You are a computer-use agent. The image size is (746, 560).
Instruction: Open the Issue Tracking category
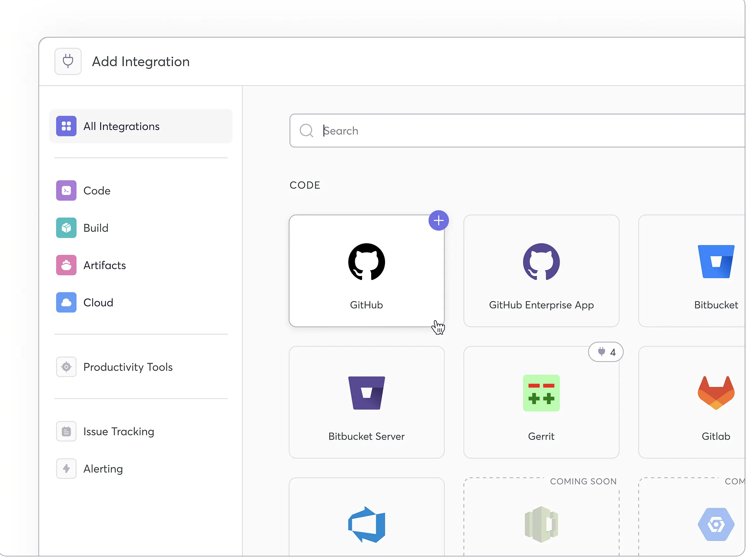(119, 431)
